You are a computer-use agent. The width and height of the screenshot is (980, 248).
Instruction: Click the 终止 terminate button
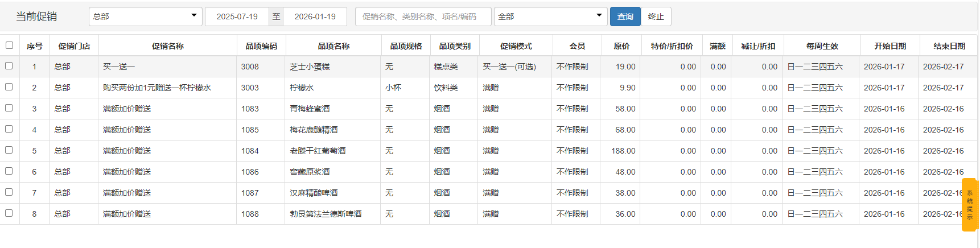[x=656, y=16]
